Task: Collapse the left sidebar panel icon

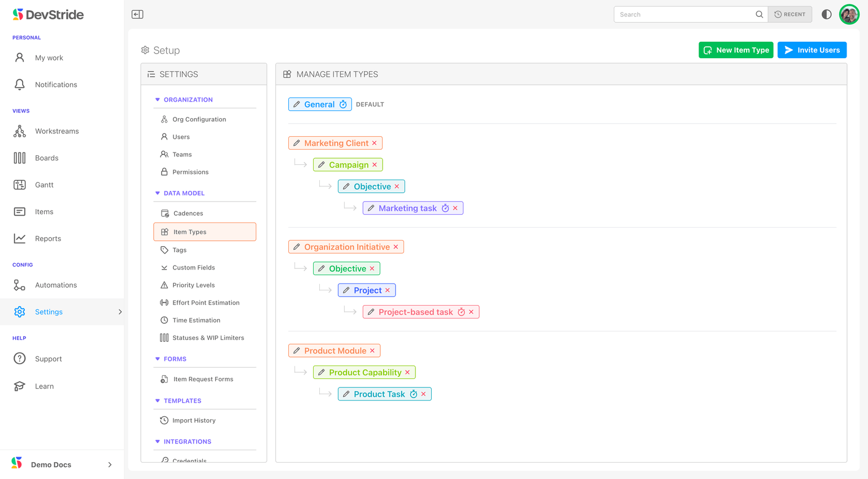Action: click(137, 14)
